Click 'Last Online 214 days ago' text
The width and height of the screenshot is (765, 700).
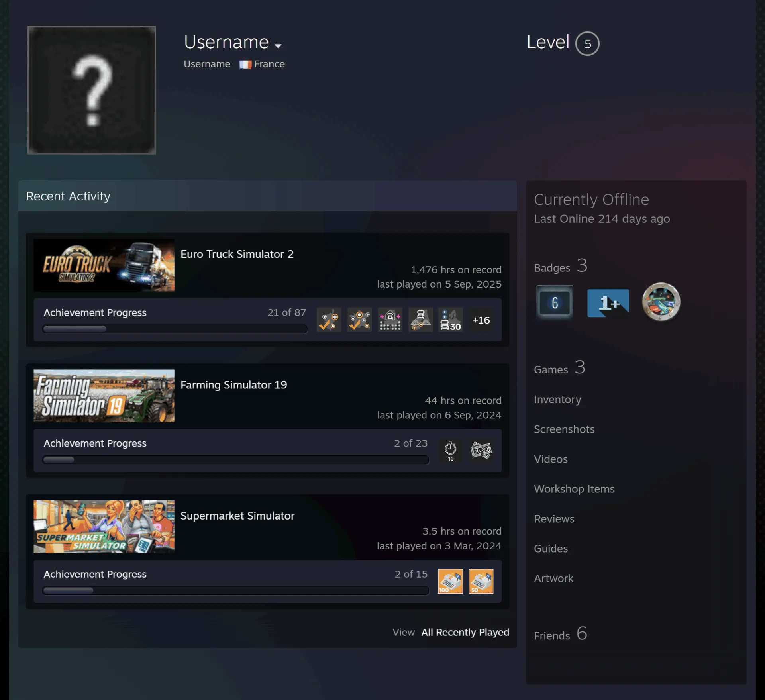click(x=602, y=219)
